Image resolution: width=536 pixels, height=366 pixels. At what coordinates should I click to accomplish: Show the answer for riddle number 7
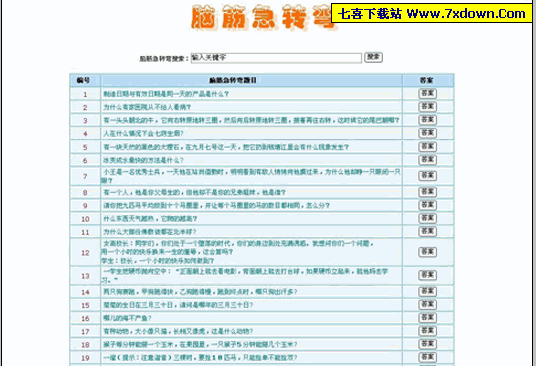(x=427, y=176)
